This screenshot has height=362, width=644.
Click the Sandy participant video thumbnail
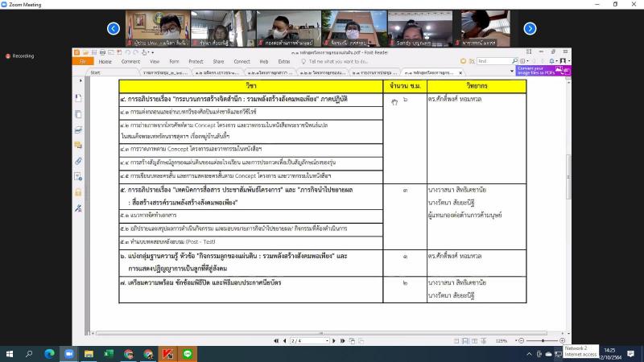click(x=419, y=28)
